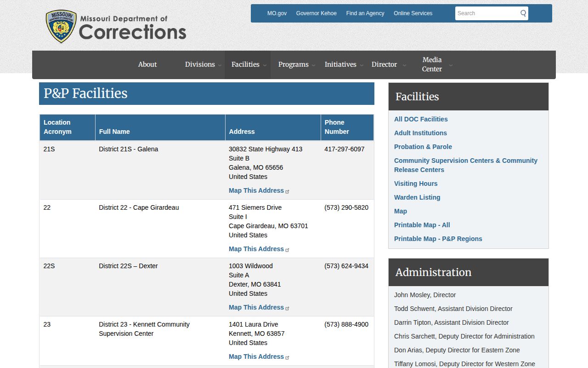The height and width of the screenshot is (368, 588).
Task: Open the Director menu item
Action: (x=384, y=64)
